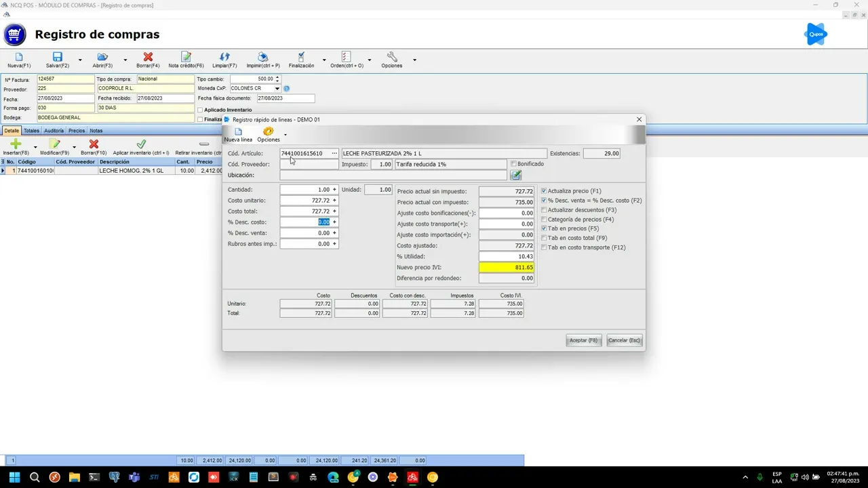Modify line with Modificar(F9)
Viewport: 868px width, 488px height.
tap(55, 148)
